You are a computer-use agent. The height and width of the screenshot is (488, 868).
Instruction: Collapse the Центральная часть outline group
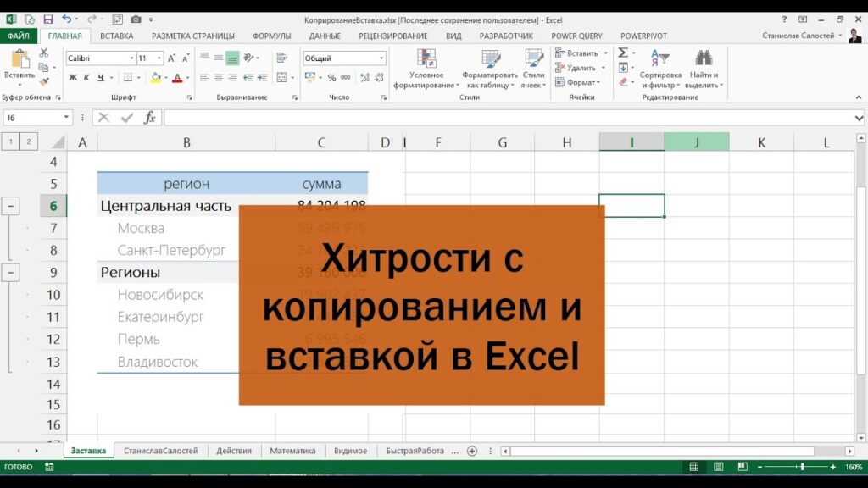pyautogui.click(x=13, y=206)
